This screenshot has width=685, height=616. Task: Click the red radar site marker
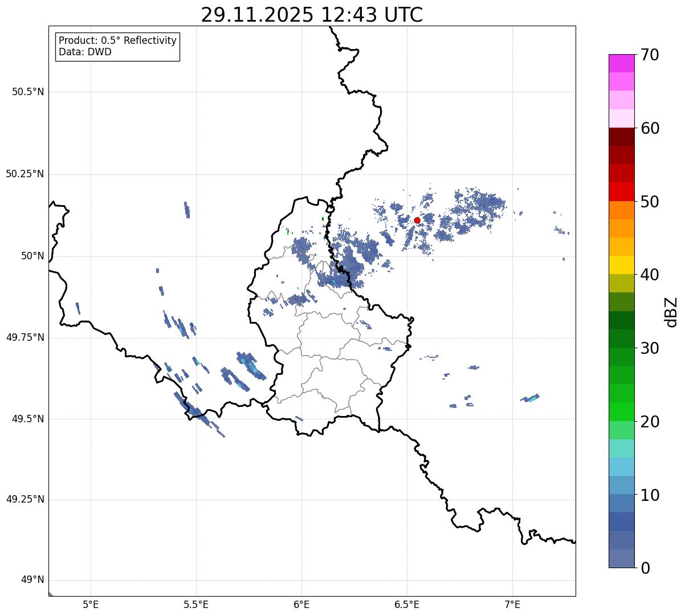point(417,221)
